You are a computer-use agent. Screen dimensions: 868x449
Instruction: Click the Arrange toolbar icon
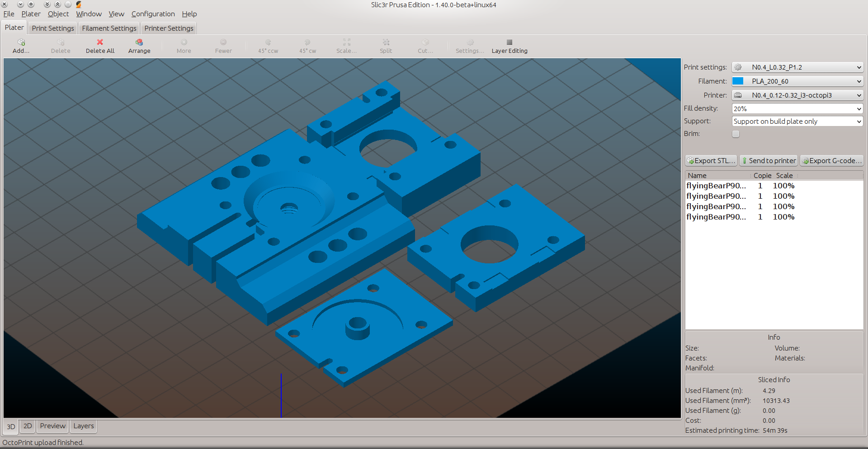tap(139, 42)
